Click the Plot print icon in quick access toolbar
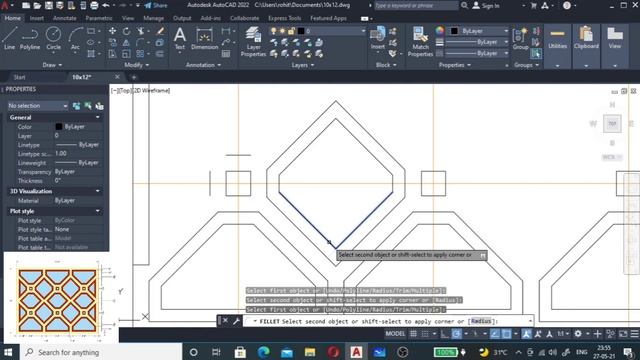This screenshot has height=360, width=640. [94, 5]
